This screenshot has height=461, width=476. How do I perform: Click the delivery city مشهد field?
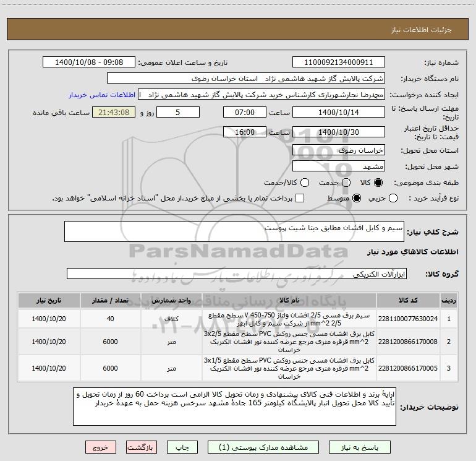point(339,166)
